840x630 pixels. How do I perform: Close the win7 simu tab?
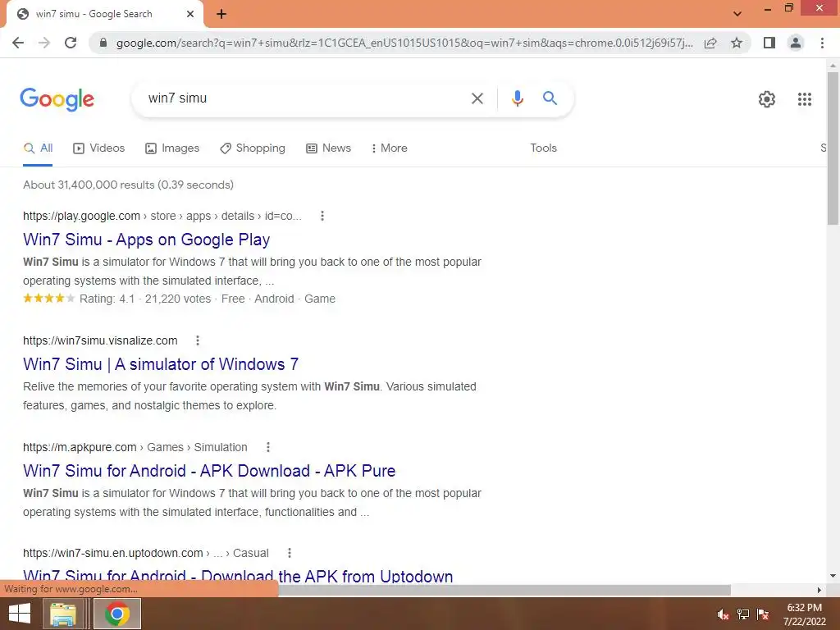tap(190, 14)
